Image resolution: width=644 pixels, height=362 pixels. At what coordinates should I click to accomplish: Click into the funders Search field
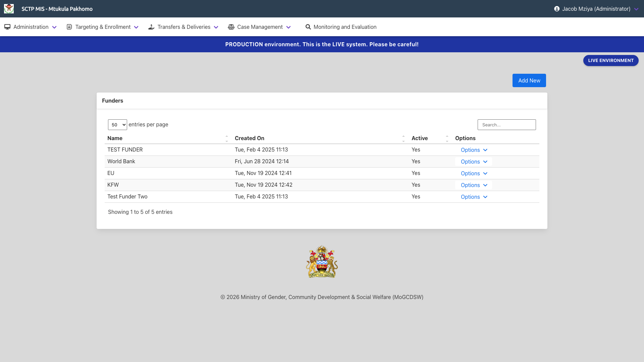pyautogui.click(x=506, y=125)
